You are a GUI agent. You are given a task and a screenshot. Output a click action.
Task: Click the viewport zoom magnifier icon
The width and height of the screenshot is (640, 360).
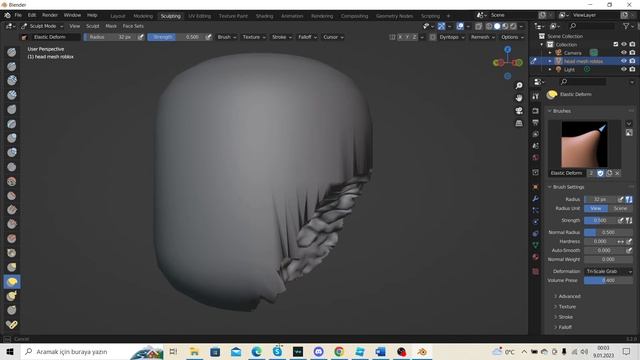[x=519, y=86]
